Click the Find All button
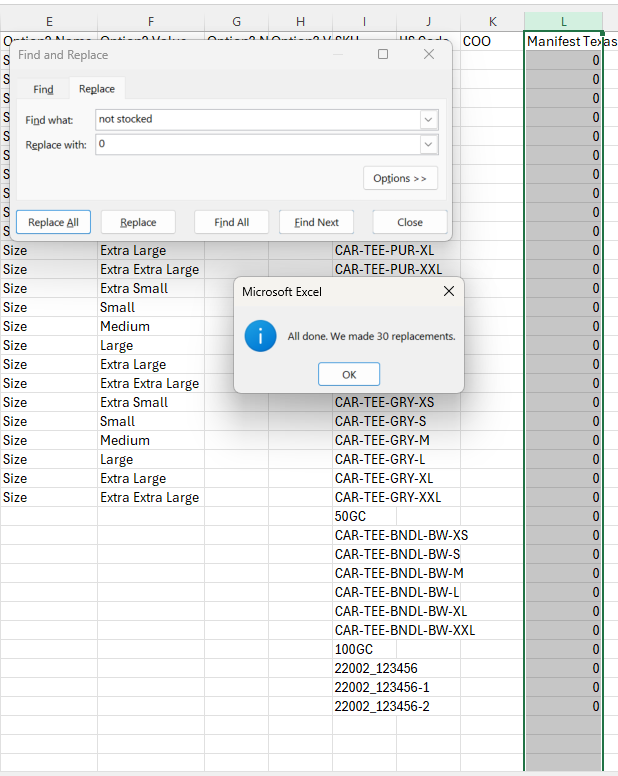Image resolution: width=618 pixels, height=776 pixels. (x=231, y=222)
